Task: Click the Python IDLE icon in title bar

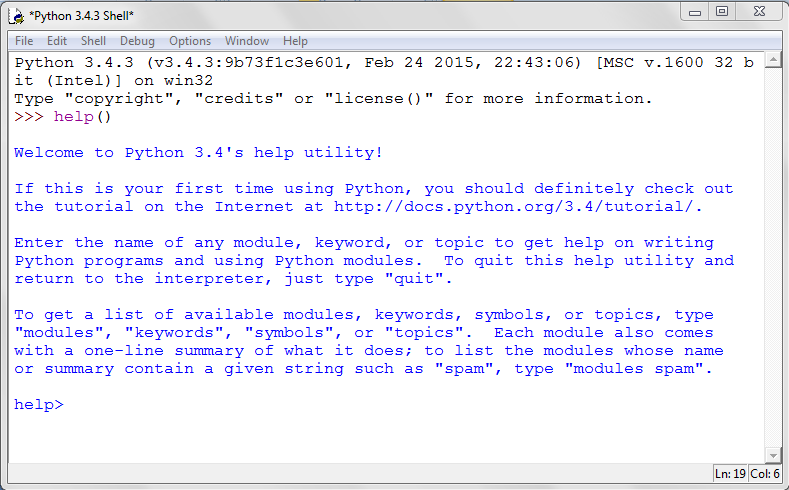Action: (17, 16)
